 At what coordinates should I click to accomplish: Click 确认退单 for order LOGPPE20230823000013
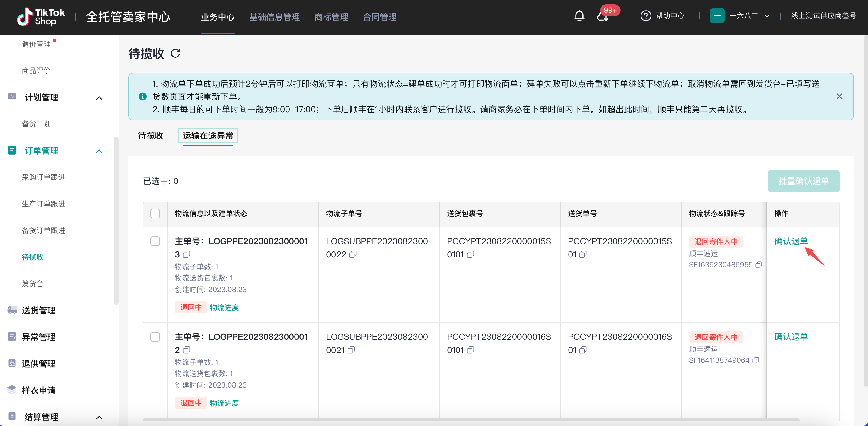tap(791, 241)
